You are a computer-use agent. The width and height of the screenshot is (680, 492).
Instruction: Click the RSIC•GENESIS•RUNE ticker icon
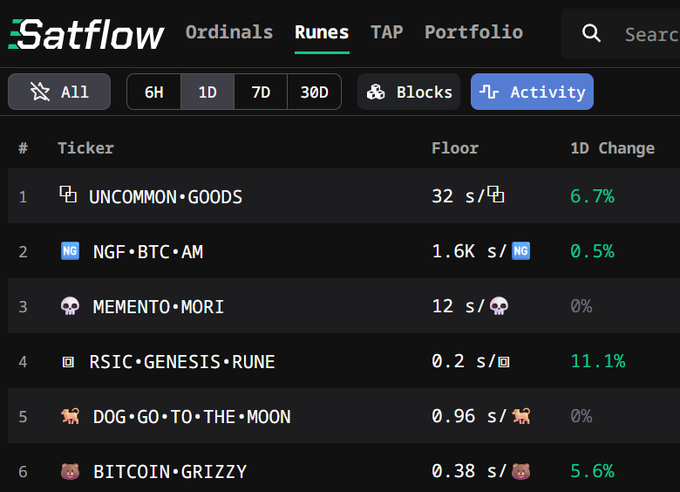[68, 361]
